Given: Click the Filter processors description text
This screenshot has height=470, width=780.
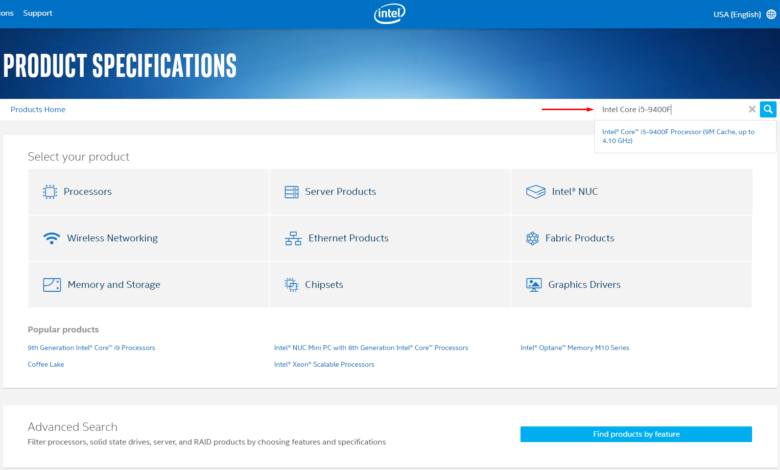Looking at the screenshot, I should tap(207, 442).
